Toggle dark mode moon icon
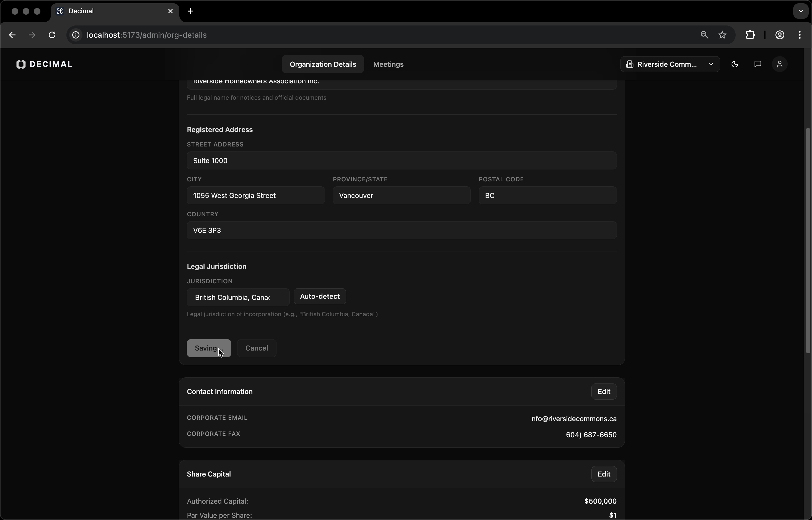 point(735,64)
